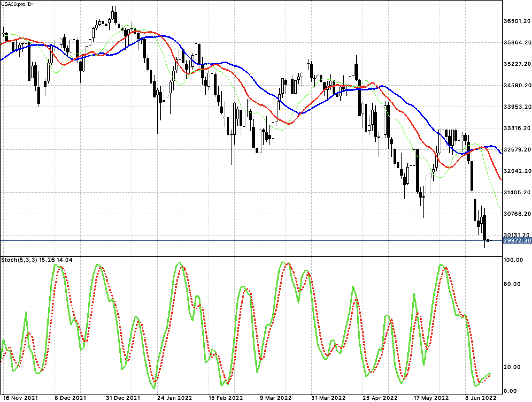This screenshot has height=402, width=532.
Task: Click the USA30.pro, D1 chart title
Action: 17,3
